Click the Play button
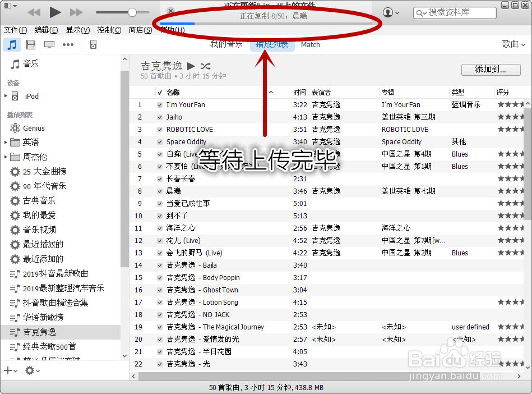This screenshot has height=394, width=532. pos(55,12)
